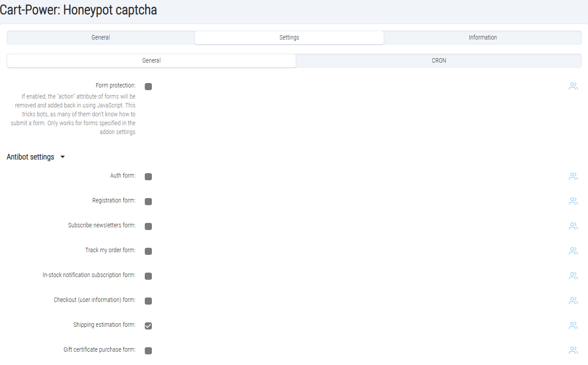
Task: Click users icon for Track my order form
Action: 573,251
